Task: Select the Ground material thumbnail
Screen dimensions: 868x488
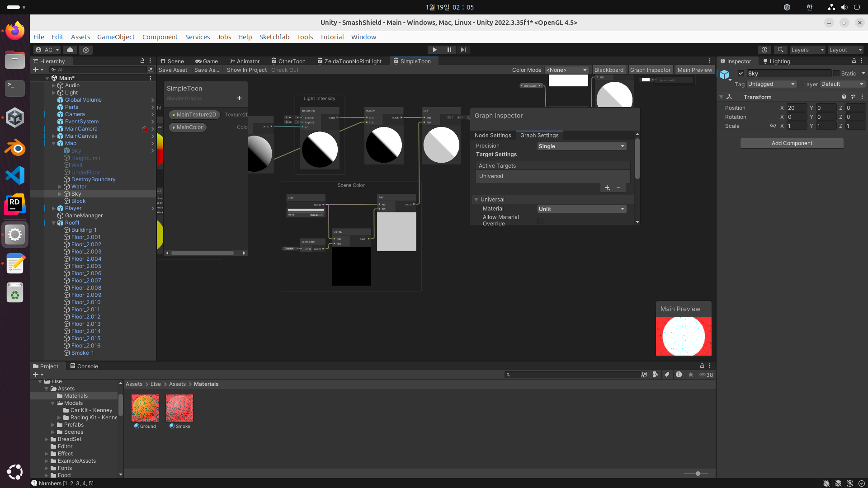Action: click(145, 408)
